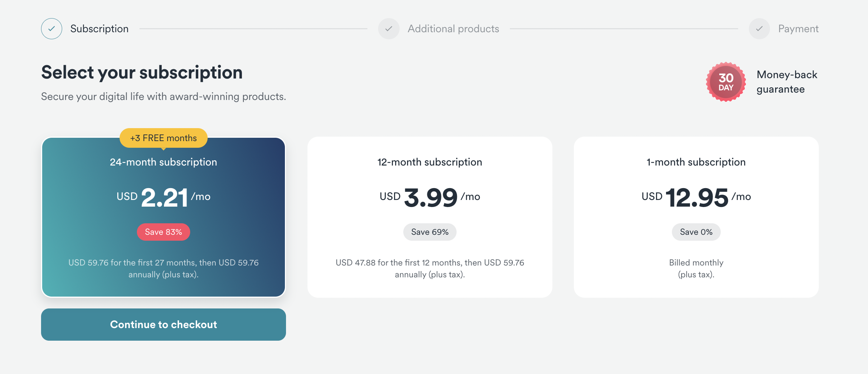Open the Subscription step from the progress bar
The height and width of the screenshot is (374, 868).
(x=99, y=29)
